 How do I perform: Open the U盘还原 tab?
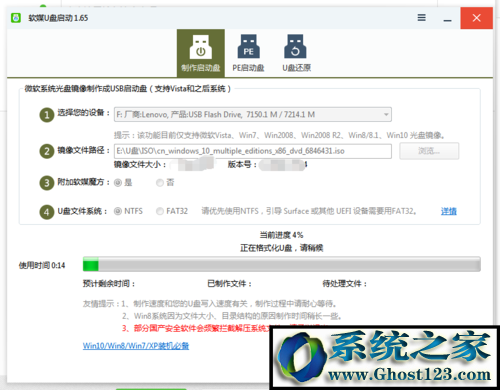click(x=296, y=53)
